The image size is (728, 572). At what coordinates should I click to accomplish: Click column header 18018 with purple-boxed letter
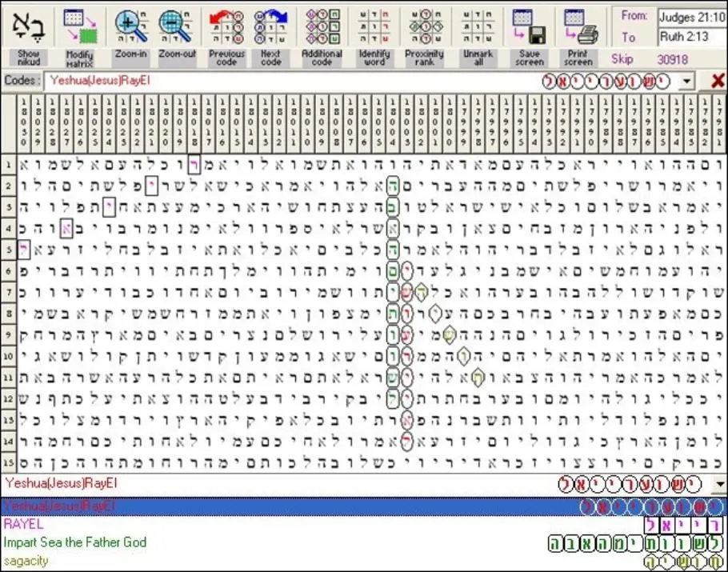(194, 122)
